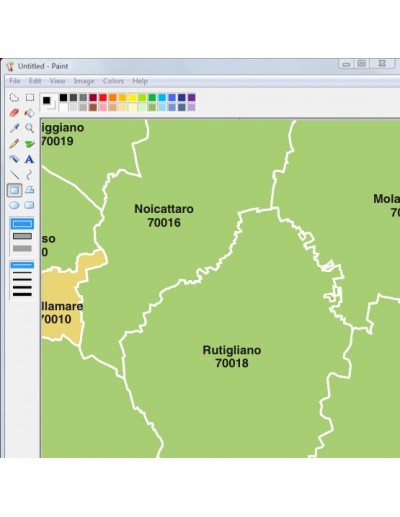The image size is (400, 517).
Task: Pick the bright red color swatch
Action: (103, 97)
